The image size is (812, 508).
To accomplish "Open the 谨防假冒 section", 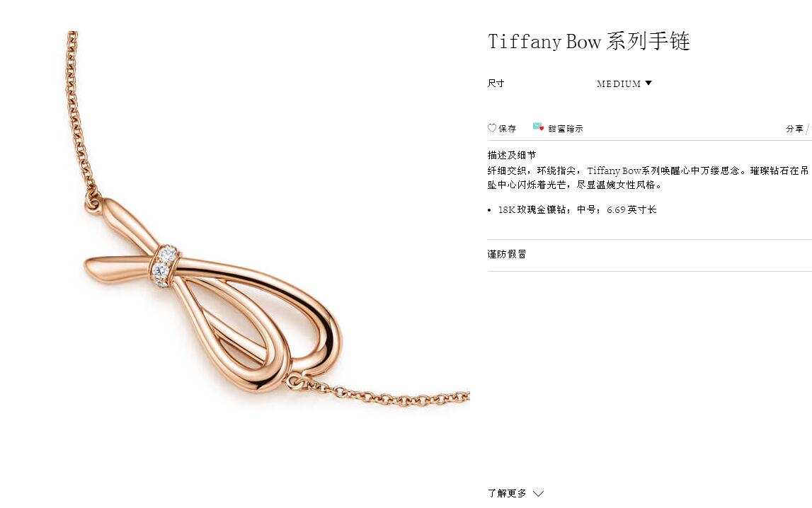I will tap(507, 254).
